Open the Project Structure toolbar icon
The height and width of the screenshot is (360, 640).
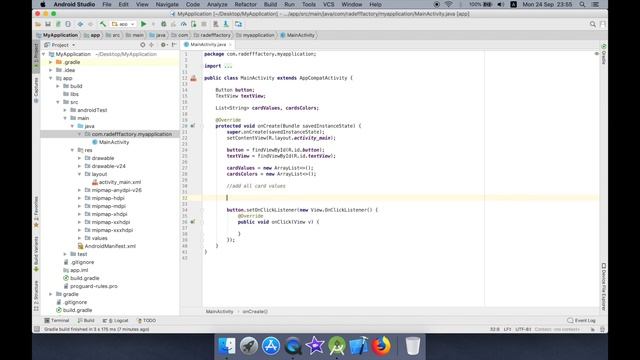coord(238,24)
